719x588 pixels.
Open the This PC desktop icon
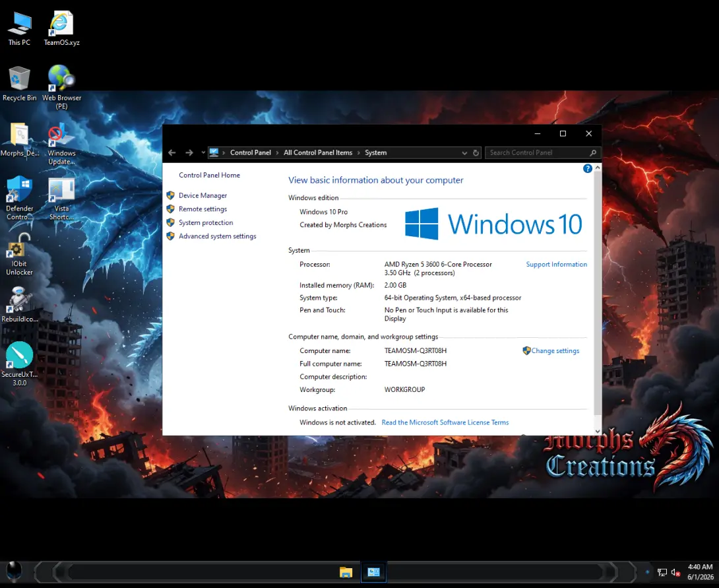(19, 28)
